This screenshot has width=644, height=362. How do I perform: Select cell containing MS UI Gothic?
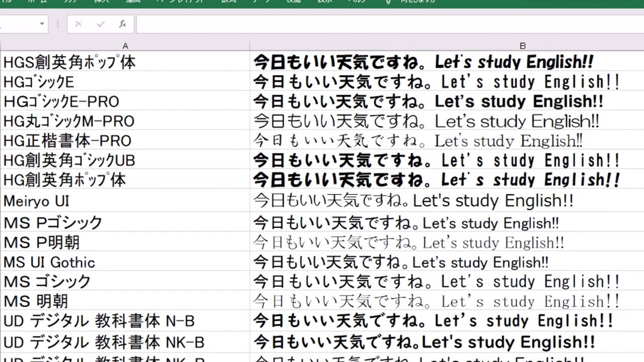(125, 262)
